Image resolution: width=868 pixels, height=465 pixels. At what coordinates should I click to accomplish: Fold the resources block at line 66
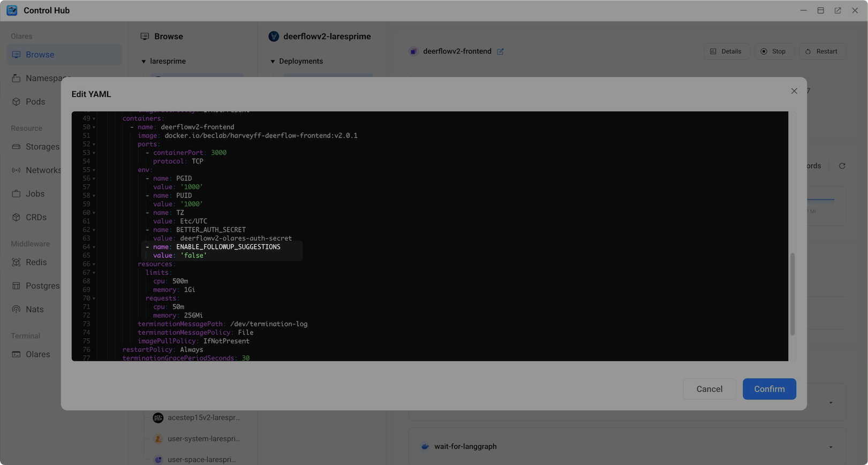coord(94,264)
